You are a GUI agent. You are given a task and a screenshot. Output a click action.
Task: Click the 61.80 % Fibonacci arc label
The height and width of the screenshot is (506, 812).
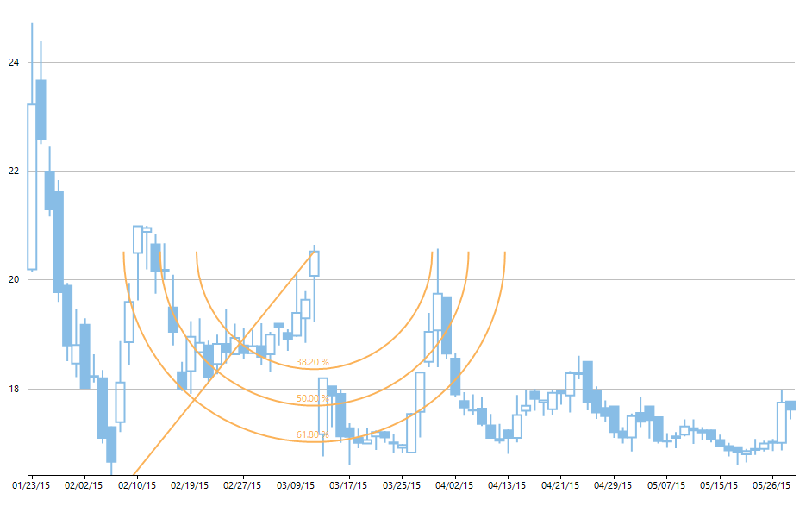312,434
